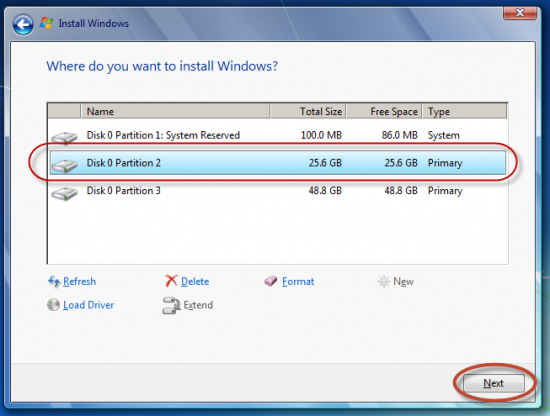Click the Install Windows title text
550x416 pixels.
(x=94, y=24)
